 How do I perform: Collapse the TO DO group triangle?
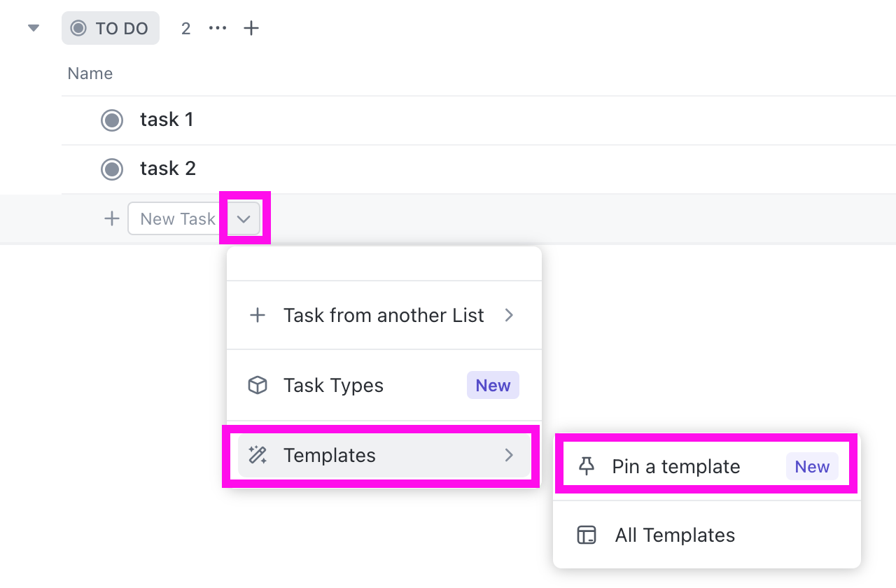pyautogui.click(x=33, y=28)
